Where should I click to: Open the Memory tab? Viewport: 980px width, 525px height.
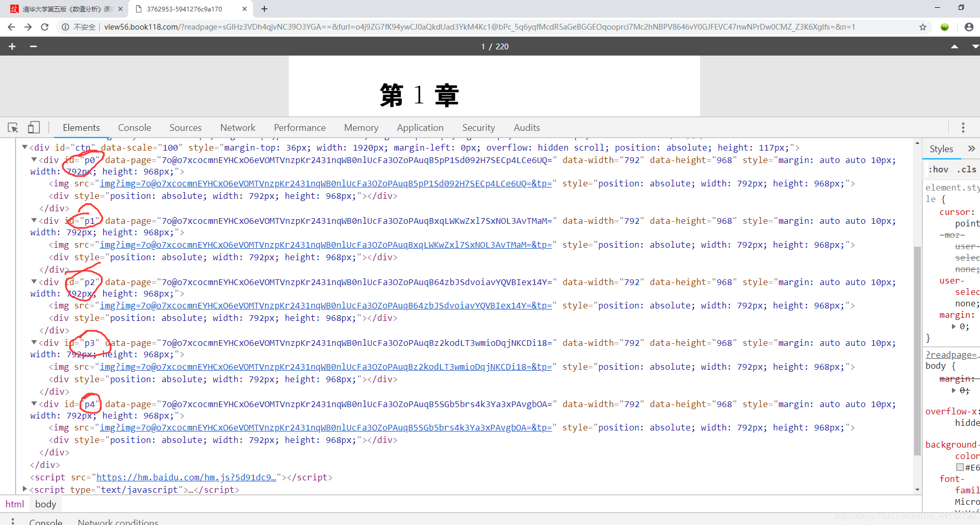point(361,128)
